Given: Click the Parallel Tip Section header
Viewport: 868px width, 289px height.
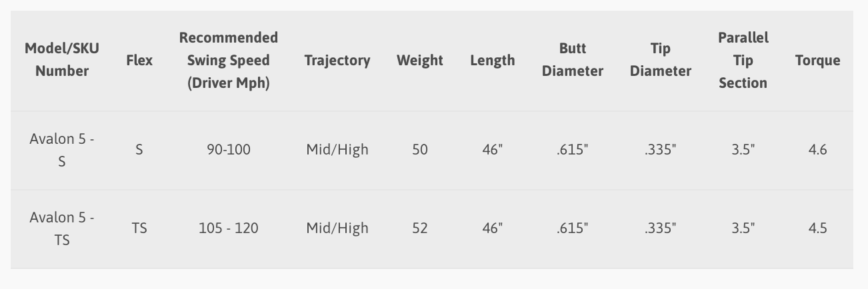Looking at the screenshot, I should [743, 60].
